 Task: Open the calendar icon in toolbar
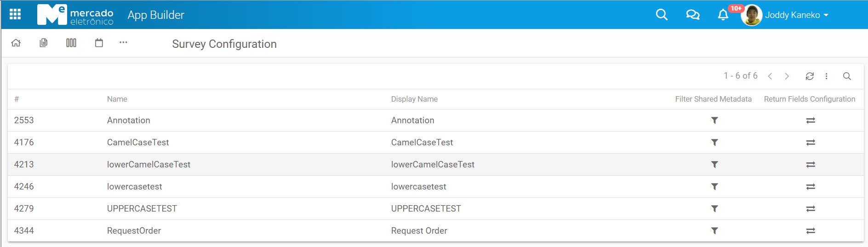[x=99, y=43]
